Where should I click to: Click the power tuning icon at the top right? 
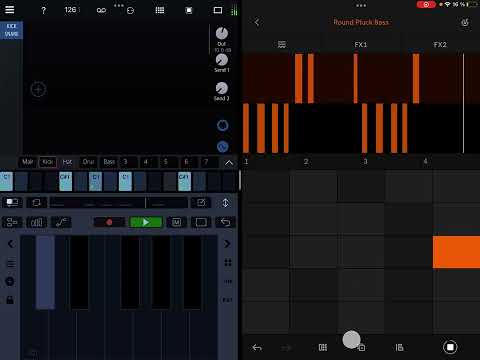465,22
